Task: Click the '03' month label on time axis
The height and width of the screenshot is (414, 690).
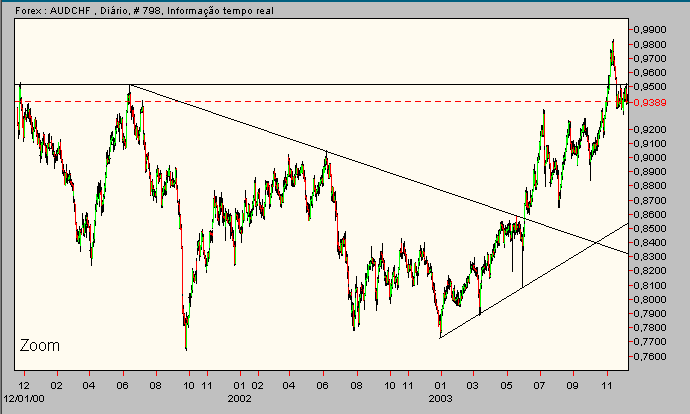Action: click(x=473, y=386)
